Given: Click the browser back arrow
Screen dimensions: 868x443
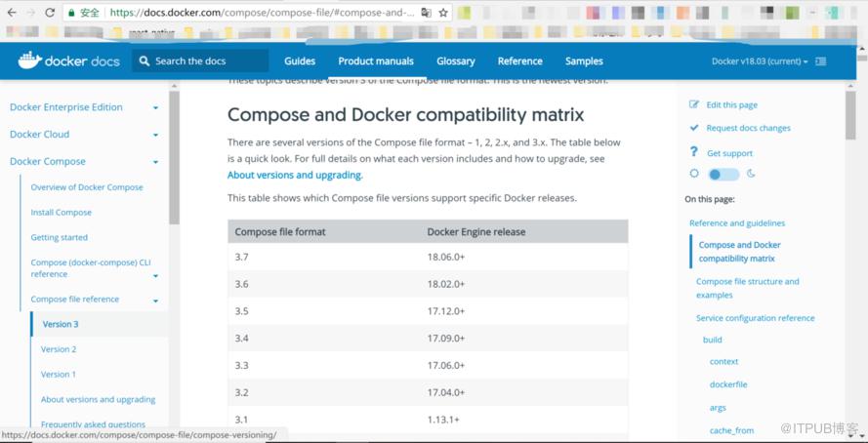Looking at the screenshot, I should [12, 12].
